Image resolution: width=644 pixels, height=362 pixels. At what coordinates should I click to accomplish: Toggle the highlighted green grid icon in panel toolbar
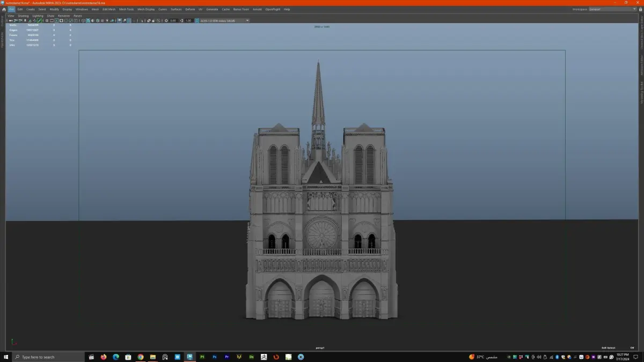39,20
